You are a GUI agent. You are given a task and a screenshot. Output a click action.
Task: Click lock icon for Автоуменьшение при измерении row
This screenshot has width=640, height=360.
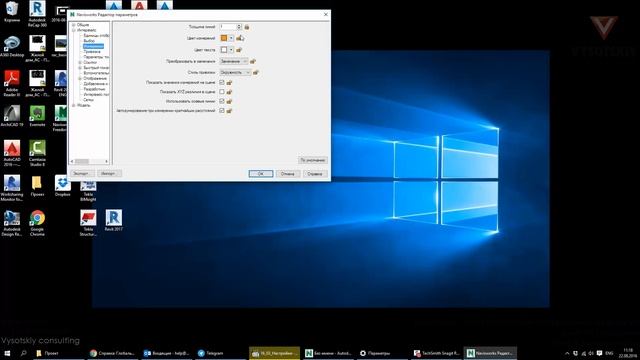tap(229, 111)
